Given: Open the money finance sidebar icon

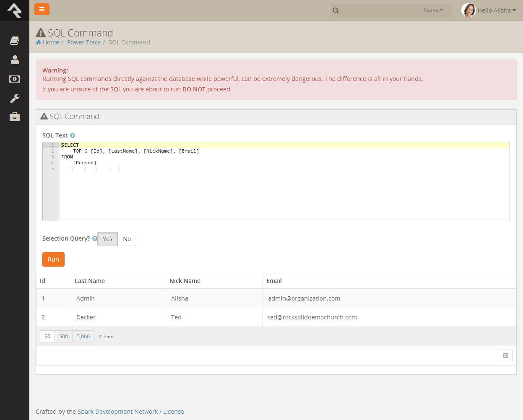Looking at the screenshot, I should [15, 79].
